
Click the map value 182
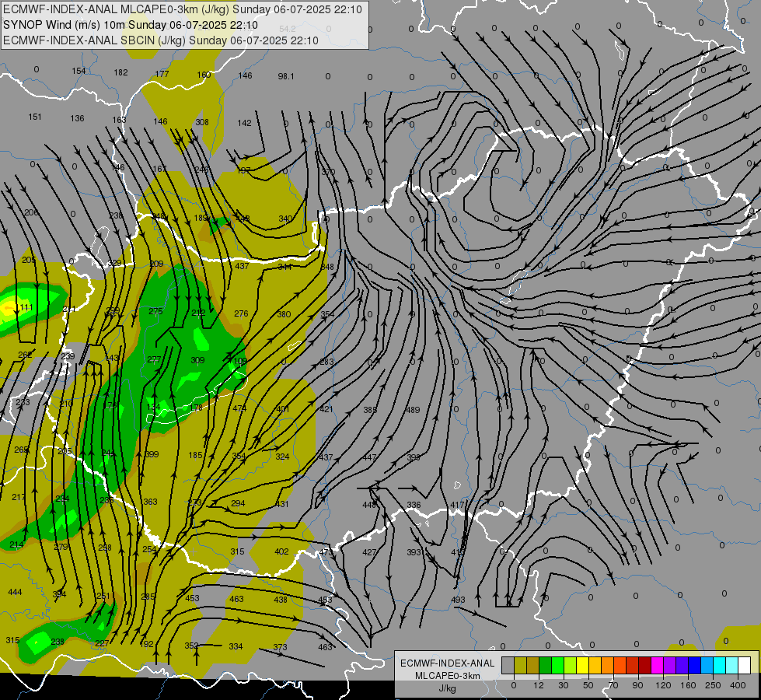[x=120, y=73]
